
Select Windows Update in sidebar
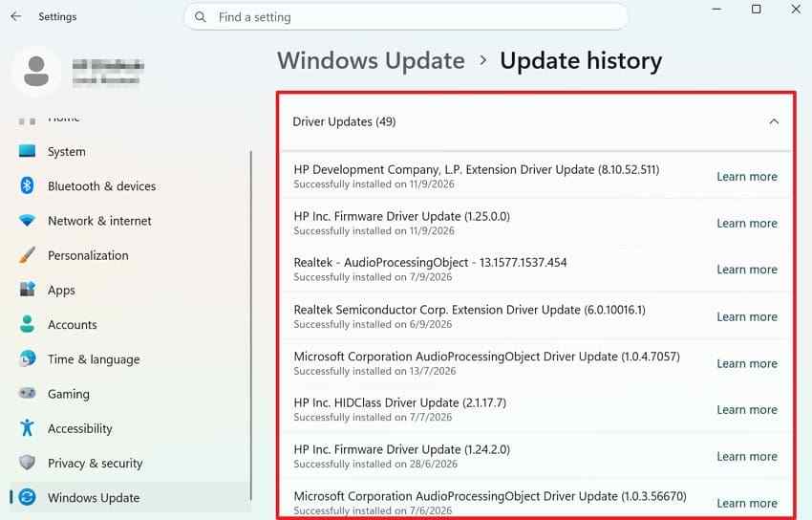(131, 498)
